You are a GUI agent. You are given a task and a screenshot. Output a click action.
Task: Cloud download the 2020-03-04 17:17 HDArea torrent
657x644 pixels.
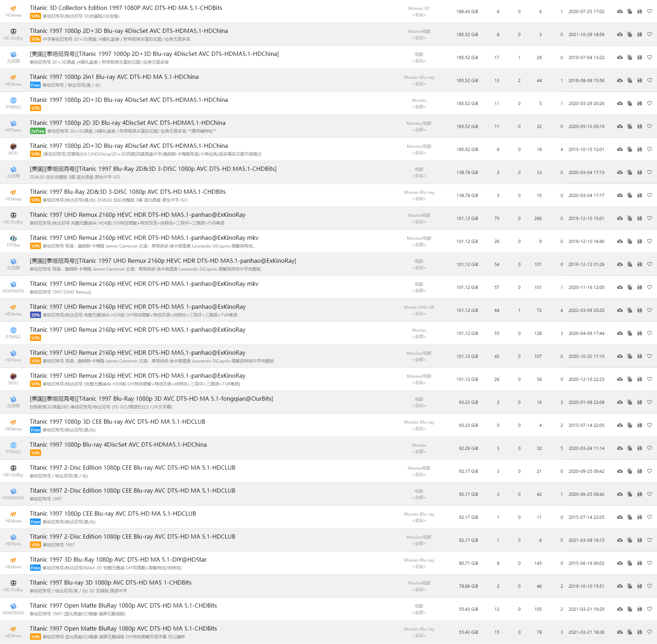pyautogui.click(x=620, y=196)
